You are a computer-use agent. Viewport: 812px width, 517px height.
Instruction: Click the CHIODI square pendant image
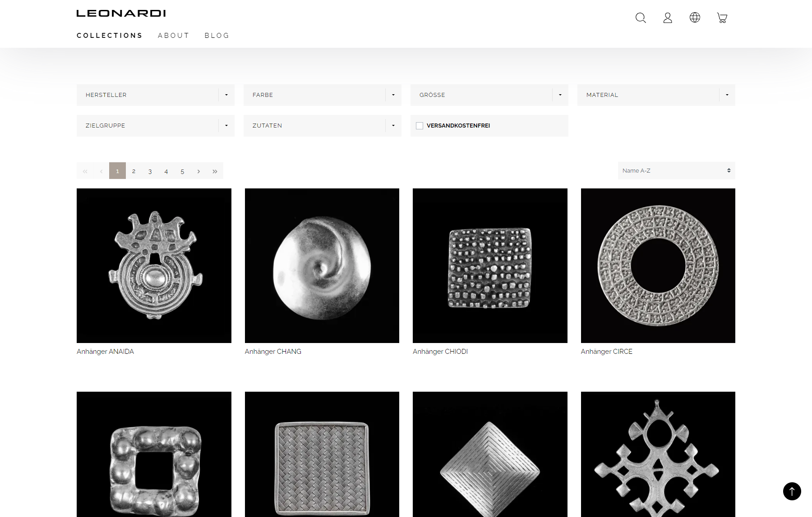490,265
